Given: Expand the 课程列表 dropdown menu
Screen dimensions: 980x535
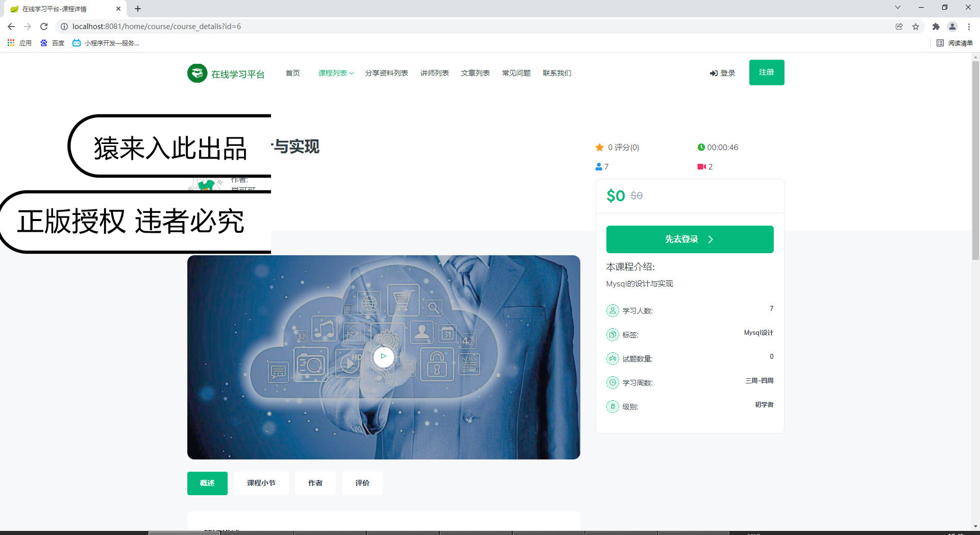Looking at the screenshot, I should pos(336,73).
